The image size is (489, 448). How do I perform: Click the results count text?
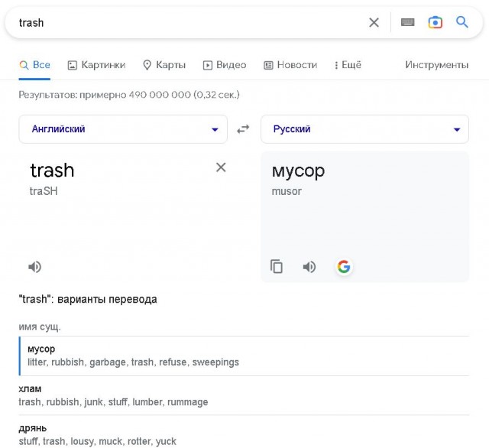point(129,95)
